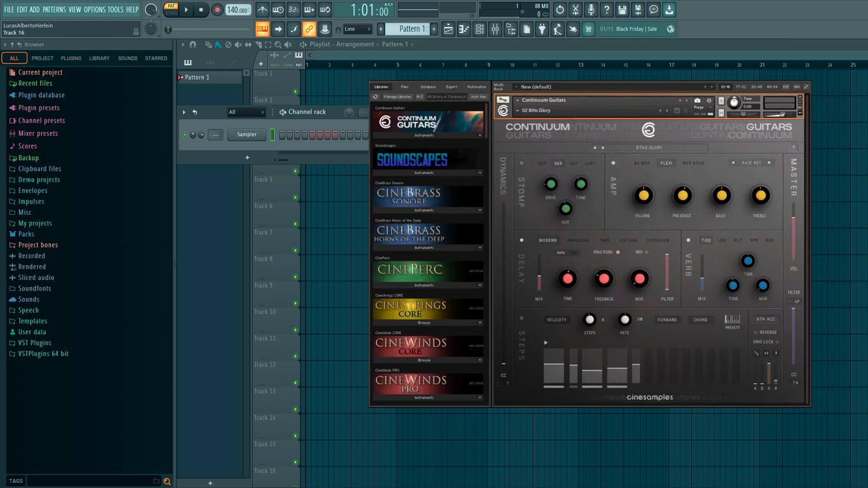Click the Kontakt info icon
The image size is (868, 488).
709,100
